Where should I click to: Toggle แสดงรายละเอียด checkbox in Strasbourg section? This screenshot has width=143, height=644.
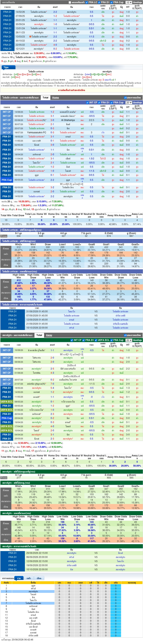[x=125, y=335]
